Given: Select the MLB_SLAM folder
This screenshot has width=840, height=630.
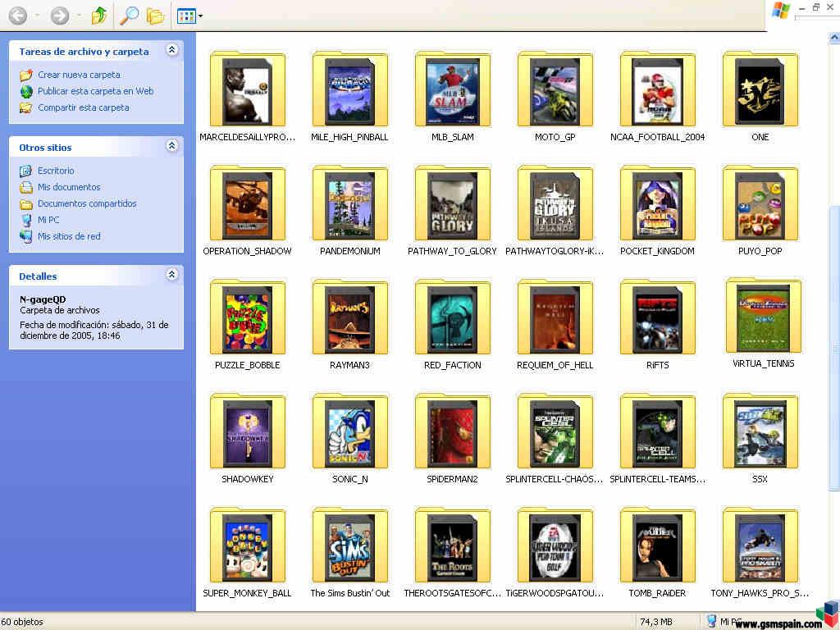Looking at the screenshot, I should coord(453,97).
